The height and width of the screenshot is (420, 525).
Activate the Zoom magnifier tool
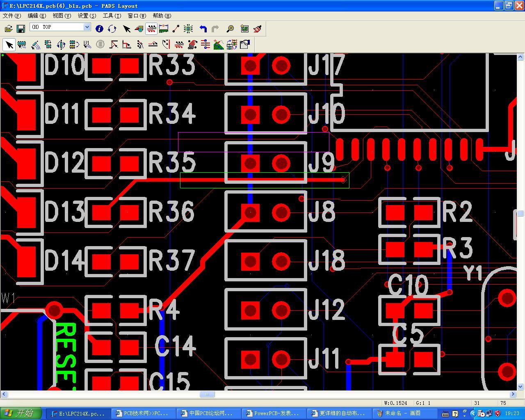[230, 29]
